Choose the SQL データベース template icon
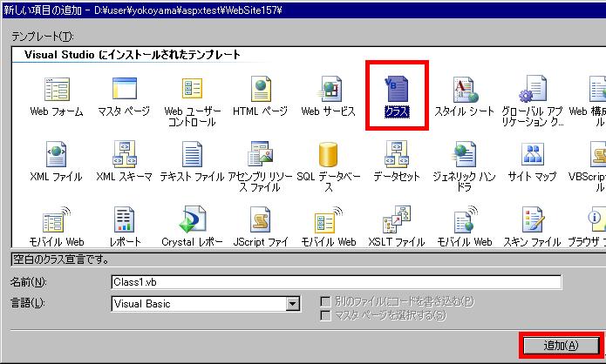Screen dimensions: 606x364 coord(328,154)
